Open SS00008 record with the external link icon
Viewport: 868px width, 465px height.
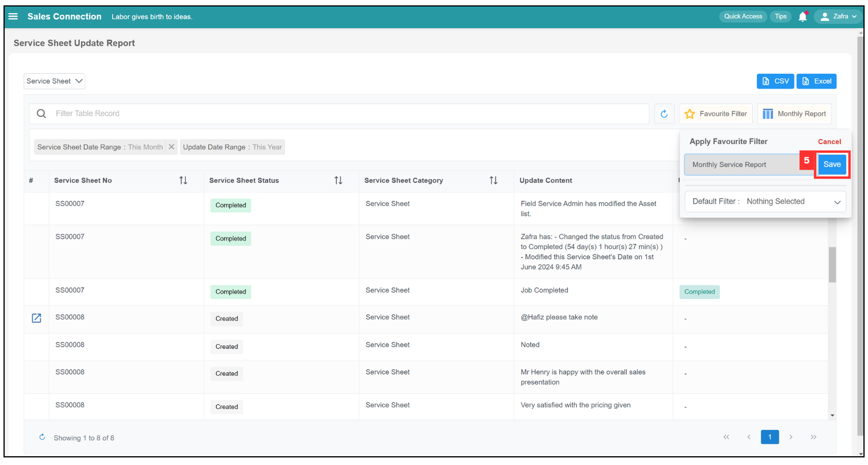pyautogui.click(x=37, y=318)
